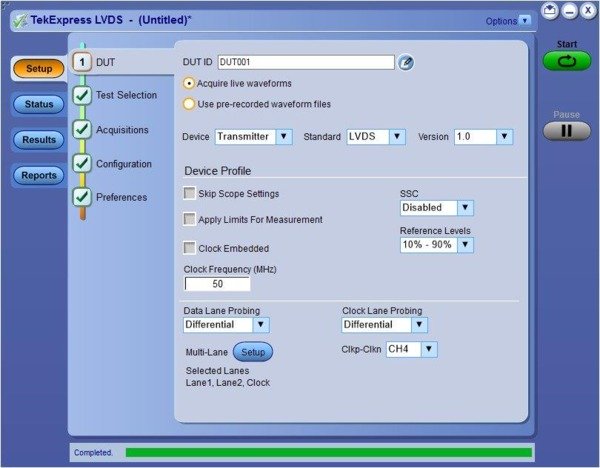Open the Version 1.0 dropdown
The image size is (600, 468).
click(x=505, y=137)
